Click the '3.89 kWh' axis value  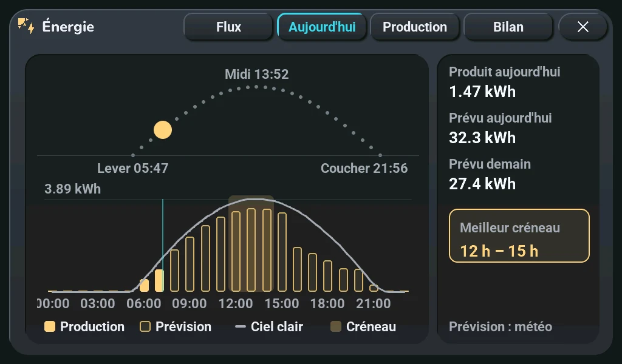tap(73, 189)
